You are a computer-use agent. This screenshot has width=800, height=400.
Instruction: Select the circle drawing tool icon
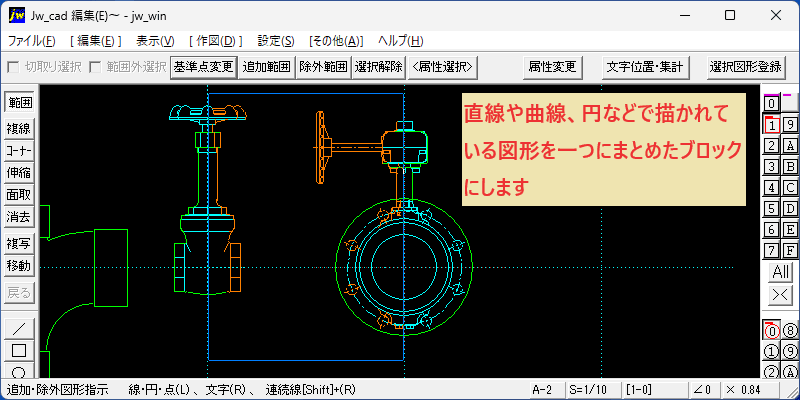tap(19, 370)
